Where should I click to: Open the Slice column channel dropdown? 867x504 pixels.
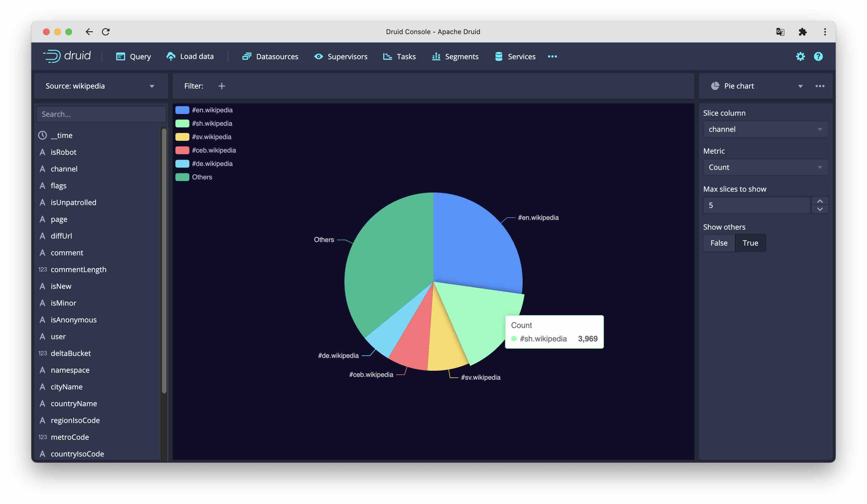tap(765, 129)
